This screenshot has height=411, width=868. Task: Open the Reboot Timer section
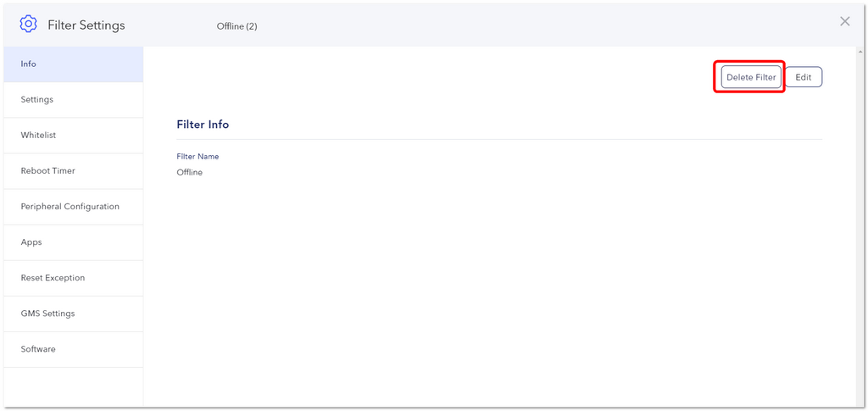click(x=73, y=171)
